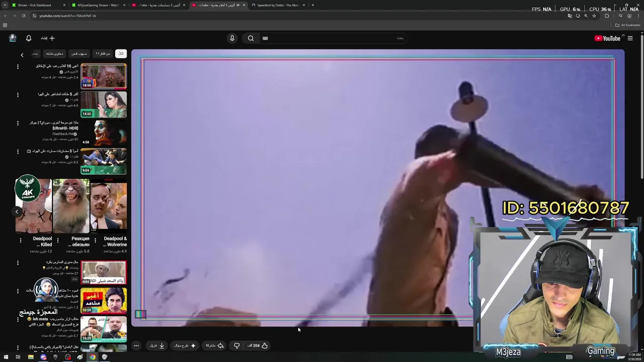This screenshot has height=362, width=644.
Task: Open options menu for the 'Реакция обезьян' short
Action: (57, 241)
